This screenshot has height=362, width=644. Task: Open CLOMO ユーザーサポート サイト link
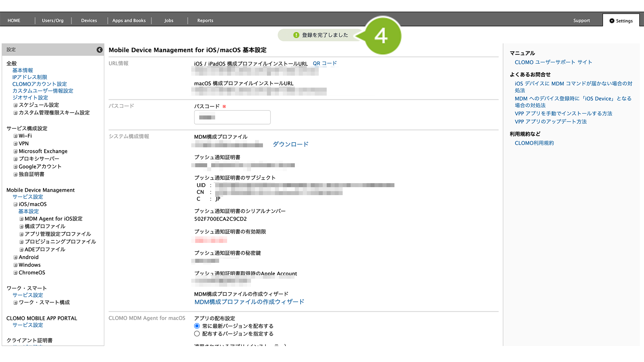click(553, 62)
